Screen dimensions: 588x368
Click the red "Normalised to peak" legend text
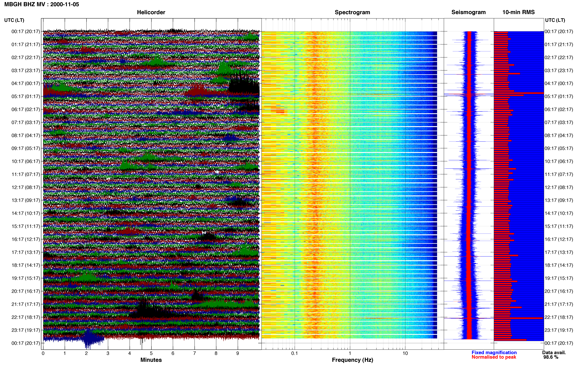494,357
